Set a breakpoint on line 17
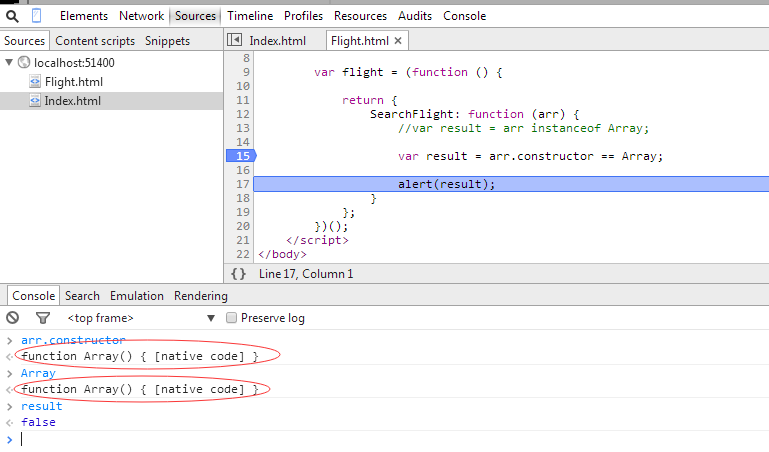Viewport: 769px width, 452px height. (x=243, y=184)
